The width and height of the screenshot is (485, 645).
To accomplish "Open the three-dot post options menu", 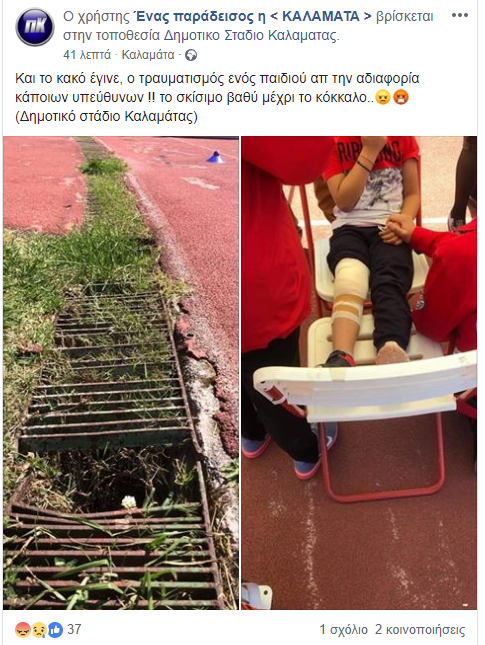I will pyautogui.click(x=459, y=16).
